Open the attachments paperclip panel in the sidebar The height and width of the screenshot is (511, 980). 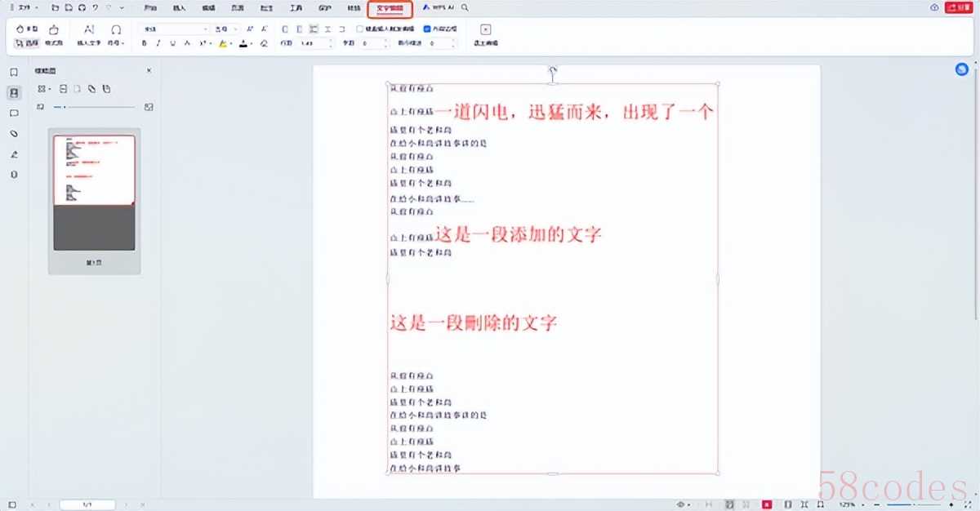click(14, 133)
